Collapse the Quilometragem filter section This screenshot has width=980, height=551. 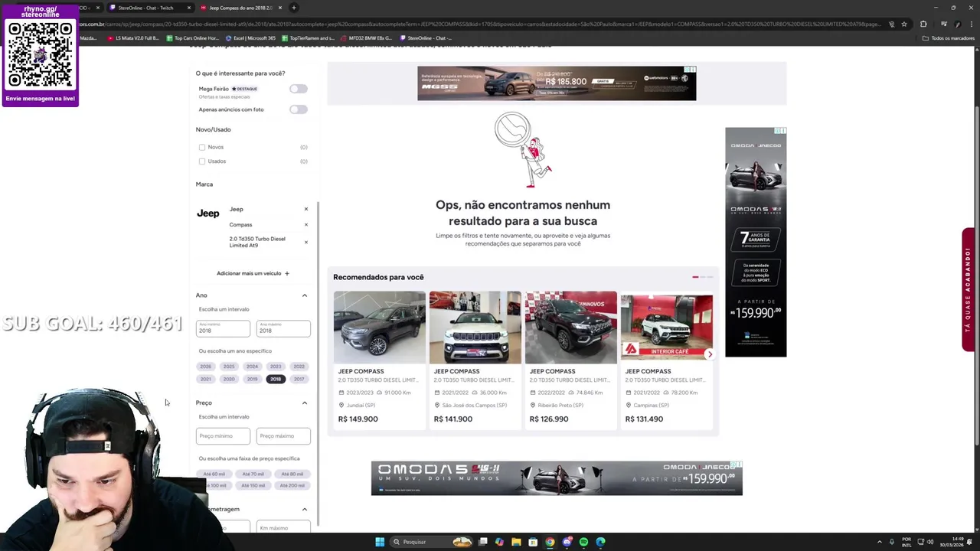coord(304,510)
